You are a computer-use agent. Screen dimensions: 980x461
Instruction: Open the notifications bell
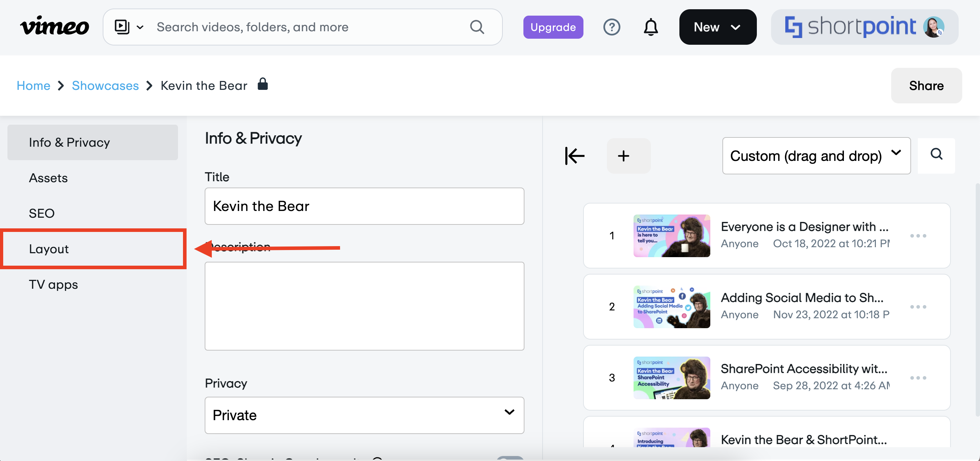[x=651, y=27]
